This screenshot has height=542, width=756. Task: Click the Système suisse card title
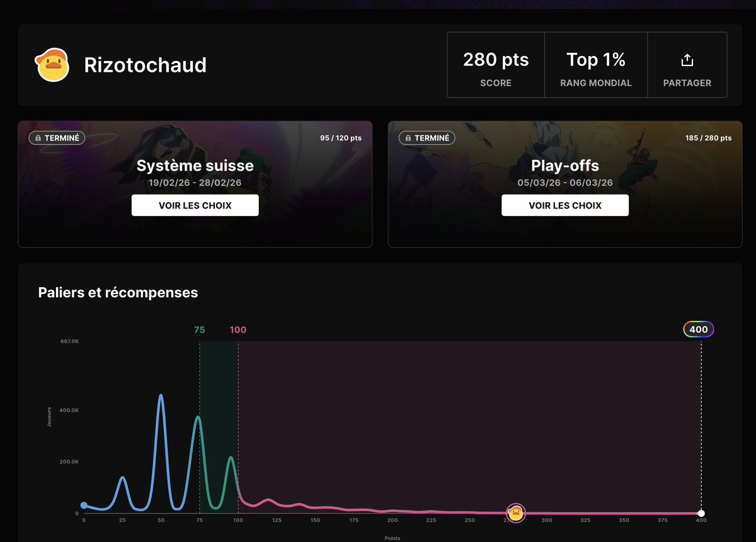tap(195, 166)
